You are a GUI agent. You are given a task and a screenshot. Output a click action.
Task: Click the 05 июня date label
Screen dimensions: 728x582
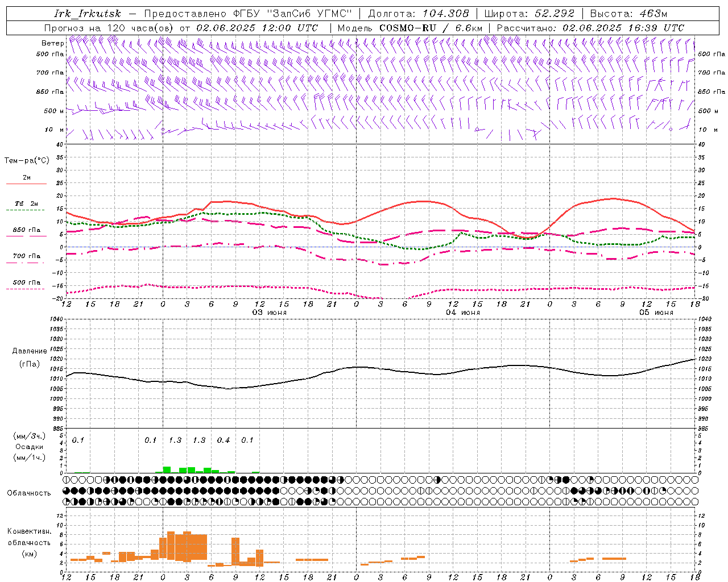pyautogui.click(x=656, y=313)
